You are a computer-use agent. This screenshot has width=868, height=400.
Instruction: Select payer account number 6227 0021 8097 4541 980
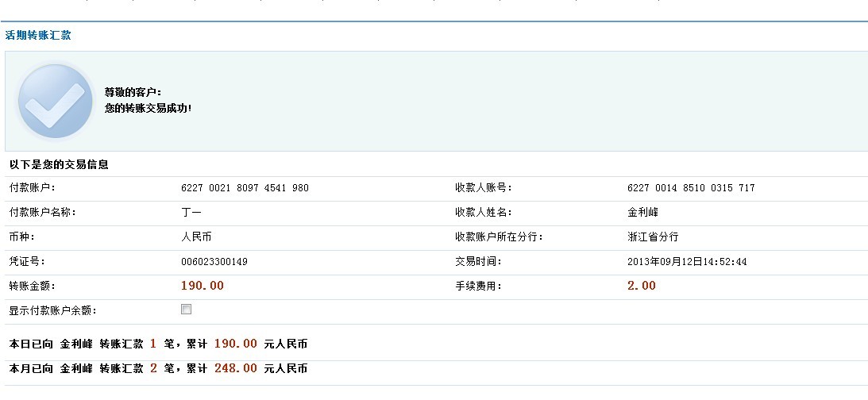[245, 188]
